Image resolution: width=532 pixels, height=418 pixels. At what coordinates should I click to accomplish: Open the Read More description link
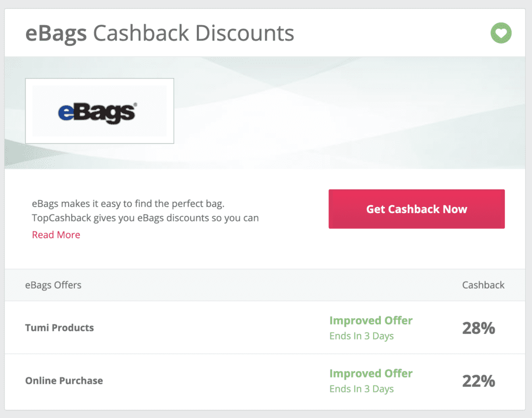coord(56,234)
